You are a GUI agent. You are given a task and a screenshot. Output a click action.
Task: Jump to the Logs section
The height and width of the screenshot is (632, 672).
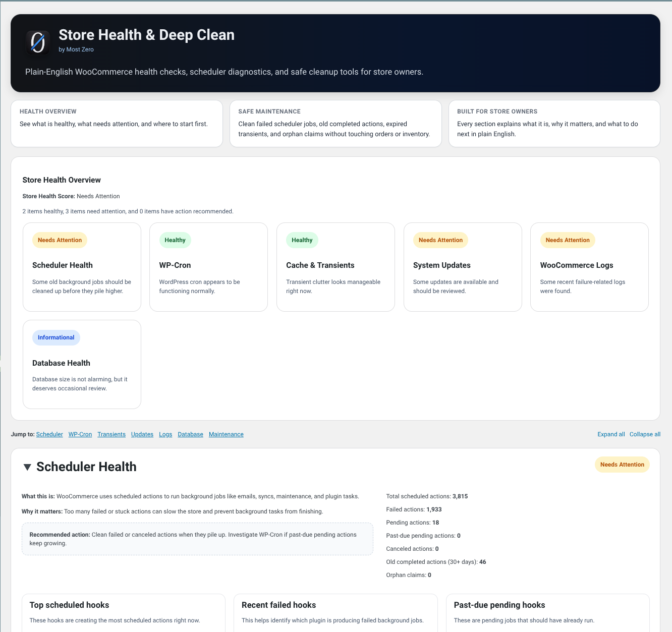tap(165, 434)
